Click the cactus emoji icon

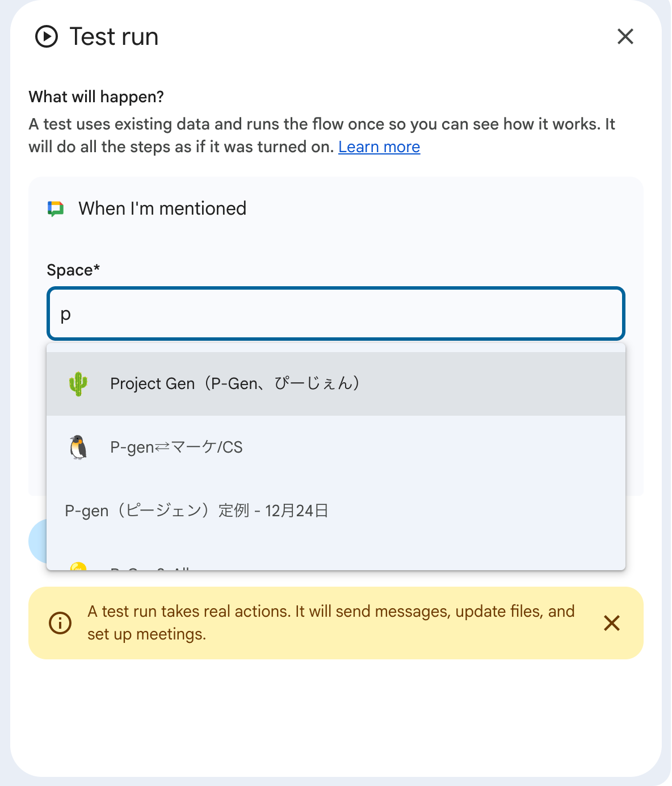coord(78,384)
